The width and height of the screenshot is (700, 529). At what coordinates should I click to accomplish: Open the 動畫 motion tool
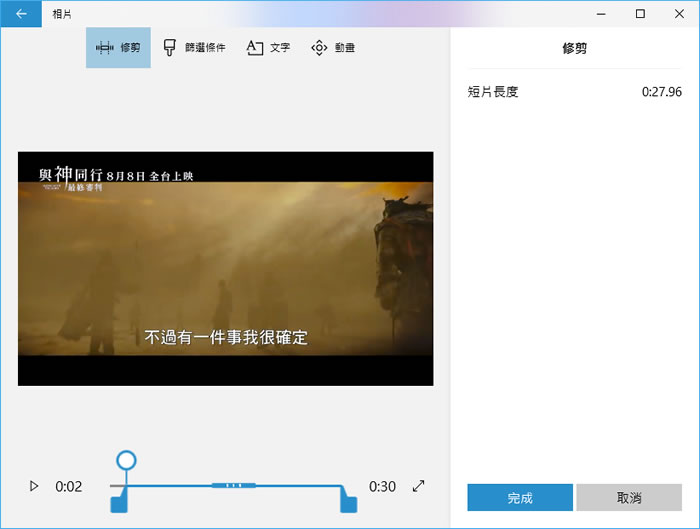pyautogui.click(x=333, y=47)
